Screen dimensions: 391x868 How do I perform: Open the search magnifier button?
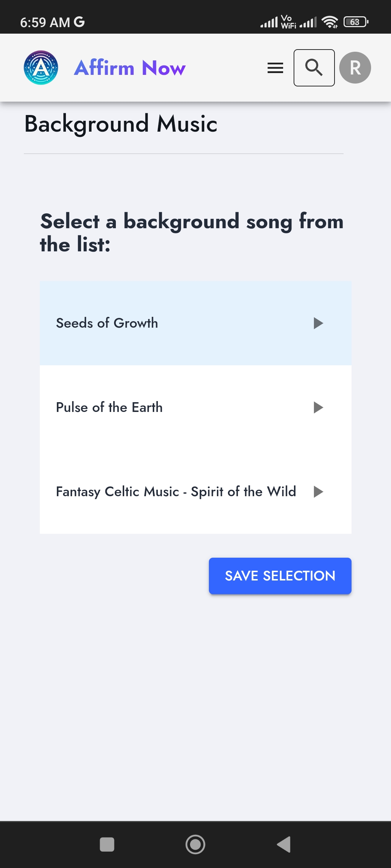pyautogui.click(x=314, y=68)
